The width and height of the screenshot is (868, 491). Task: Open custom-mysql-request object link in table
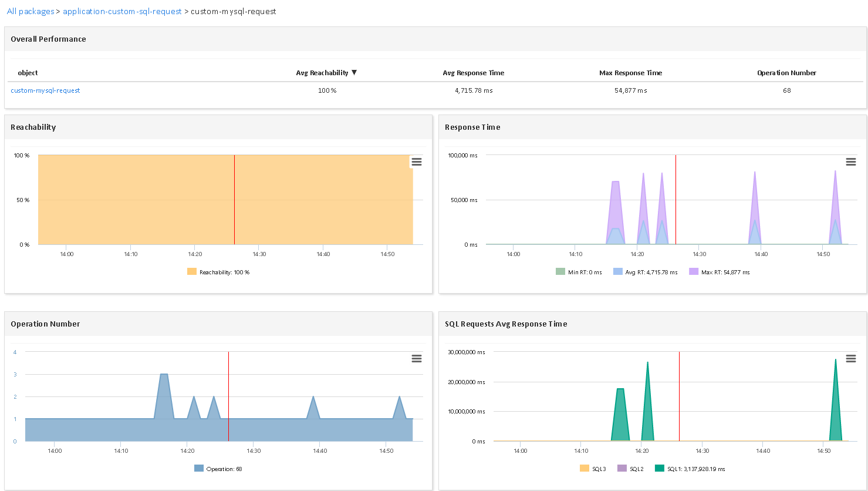pyautogui.click(x=45, y=90)
